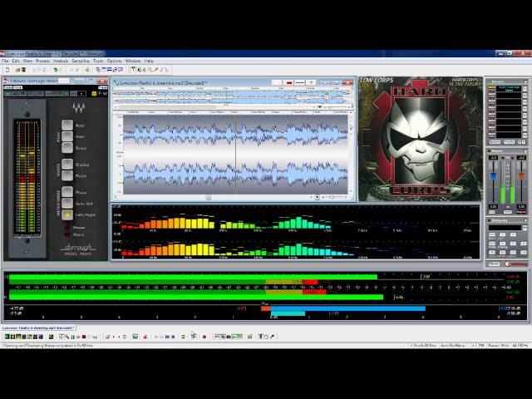Toggle the Display button in the Dorrough meter

[x=67, y=165]
